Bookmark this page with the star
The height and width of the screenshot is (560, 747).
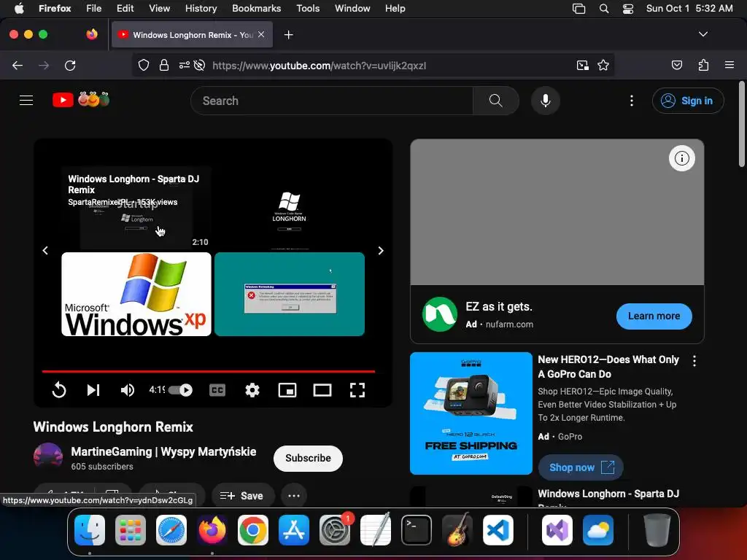point(603,65)
